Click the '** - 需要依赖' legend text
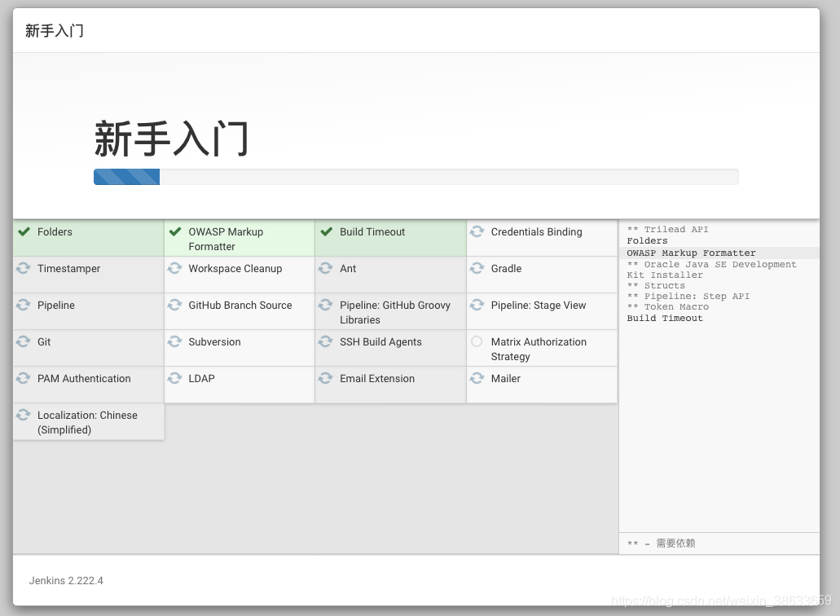Screen dimensions: 840x616 [661, 543]
